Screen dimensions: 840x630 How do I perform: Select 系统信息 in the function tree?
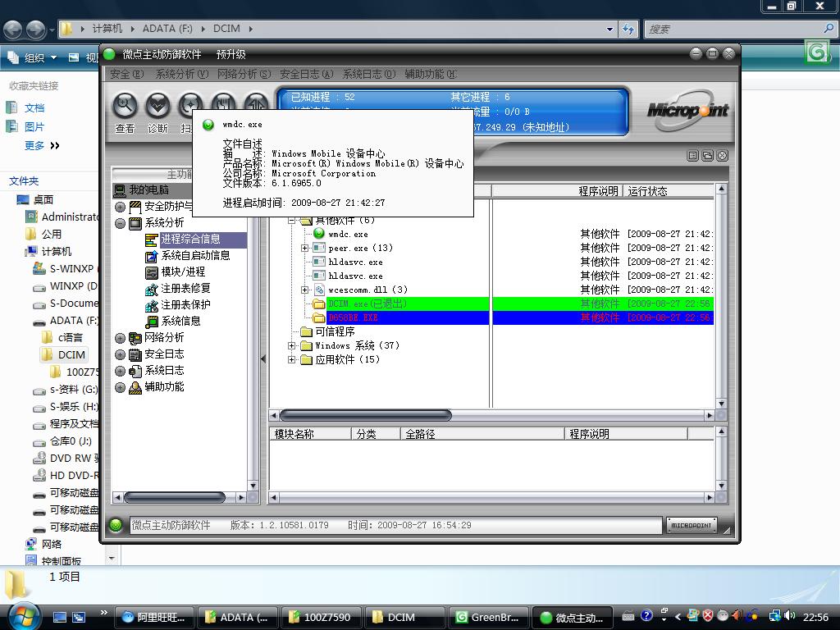181,322
